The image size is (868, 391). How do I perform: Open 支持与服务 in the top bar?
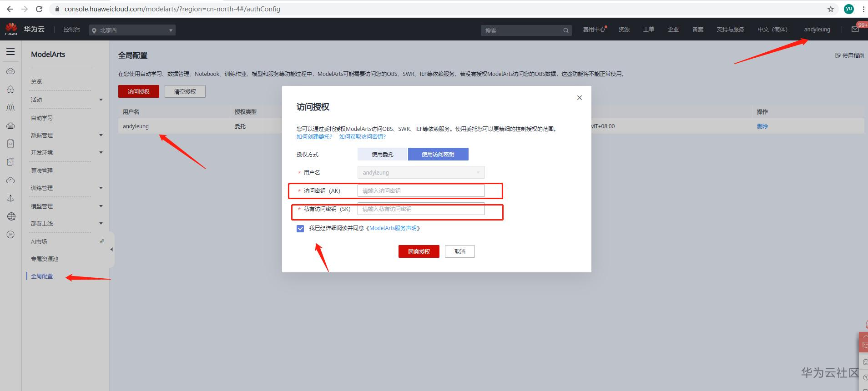pos(731,30)
